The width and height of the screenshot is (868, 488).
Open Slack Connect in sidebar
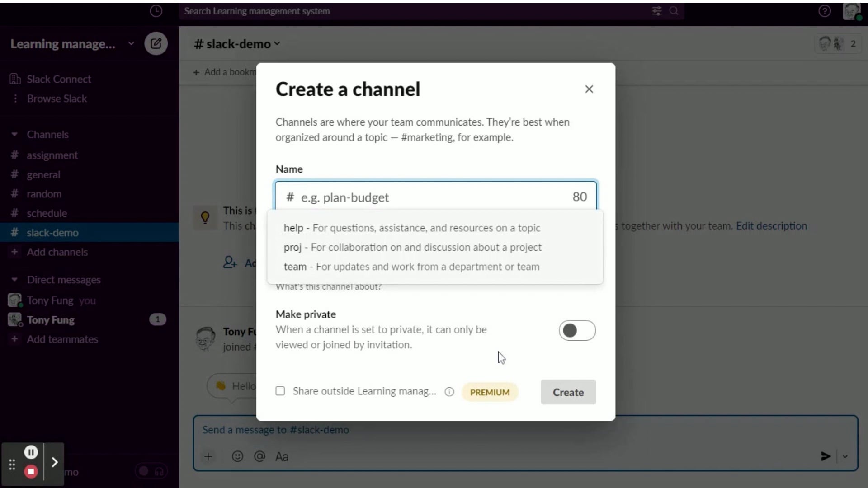[59, 79]
